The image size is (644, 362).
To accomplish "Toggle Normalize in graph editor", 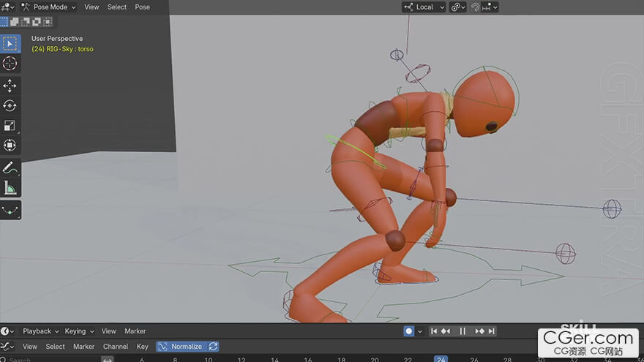I will point(181,347).
